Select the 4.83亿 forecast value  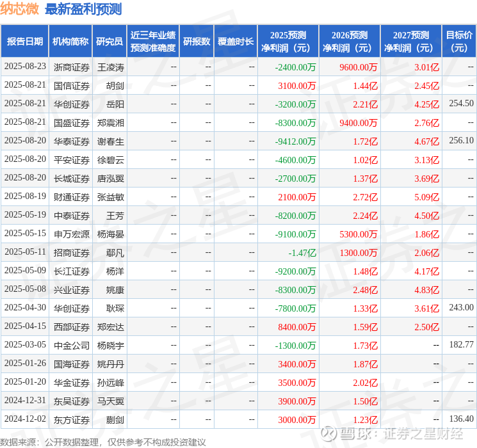pyautogui.click(x=426, y=290)
